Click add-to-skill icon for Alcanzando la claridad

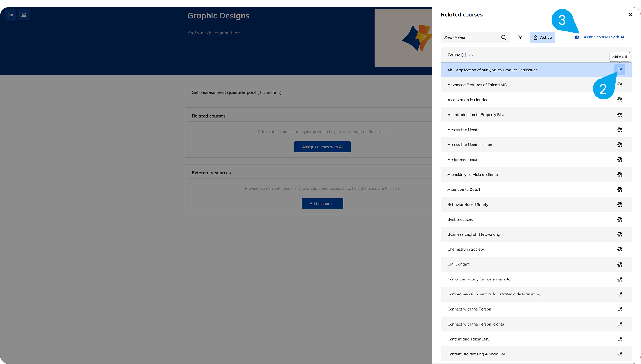click(620, 100)
